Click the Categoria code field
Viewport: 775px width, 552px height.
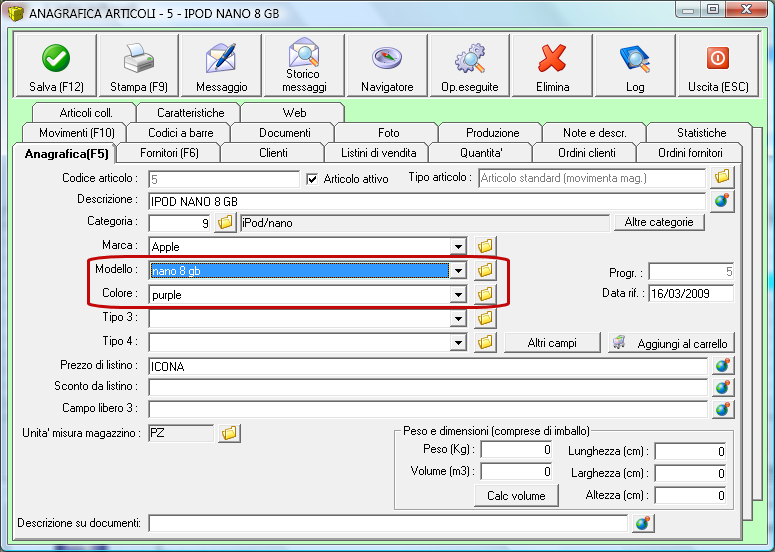tap(179, 223)
